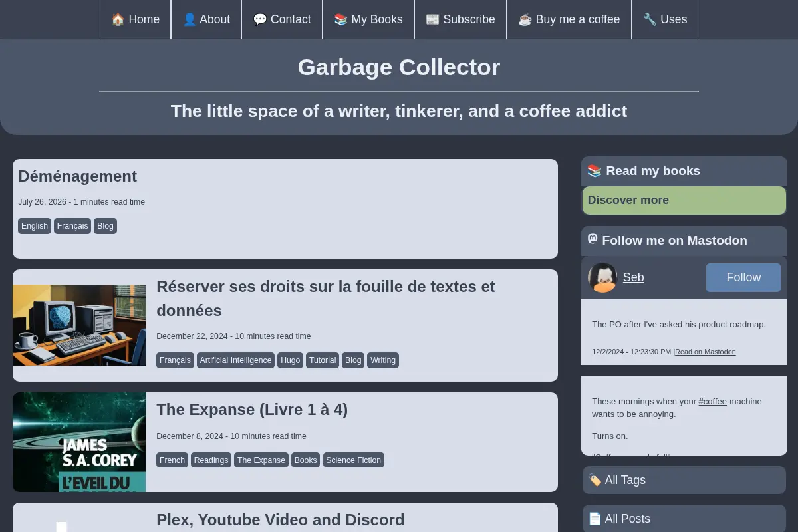This screenshot has width=798, height=532.
Task: Open the Contact nav item
Action: point(282,19)
